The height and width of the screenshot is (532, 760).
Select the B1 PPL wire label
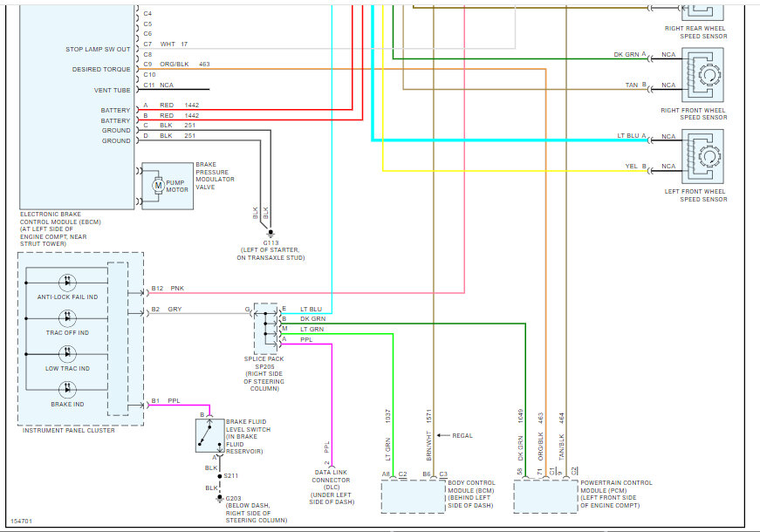pyautogui.click(x=166, y=401)
